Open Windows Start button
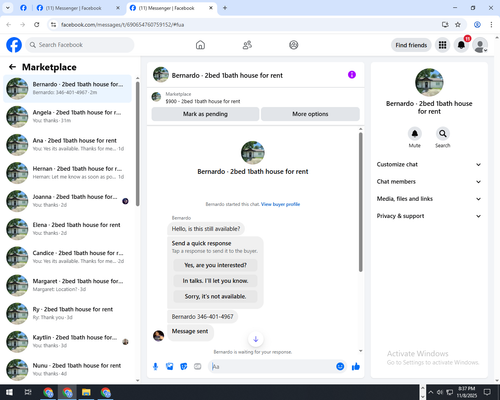The height and width of the screenshot is (400, 500). tap(9, 392)
